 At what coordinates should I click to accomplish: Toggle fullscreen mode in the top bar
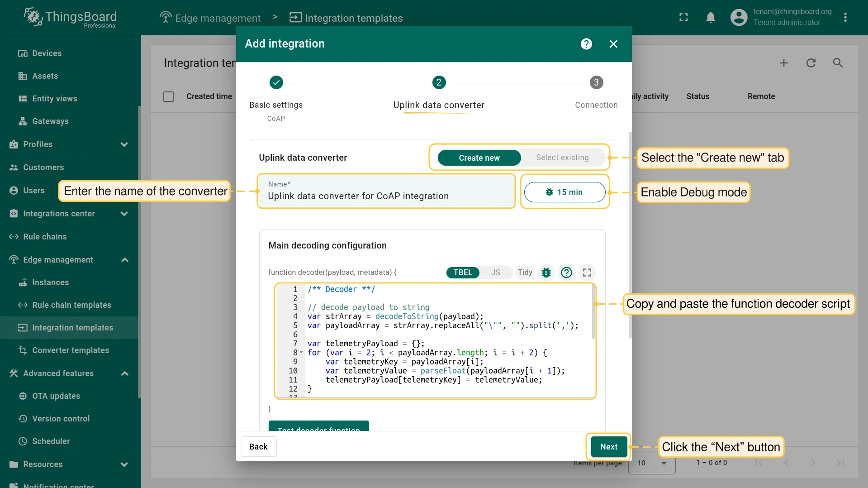(683, 18)
